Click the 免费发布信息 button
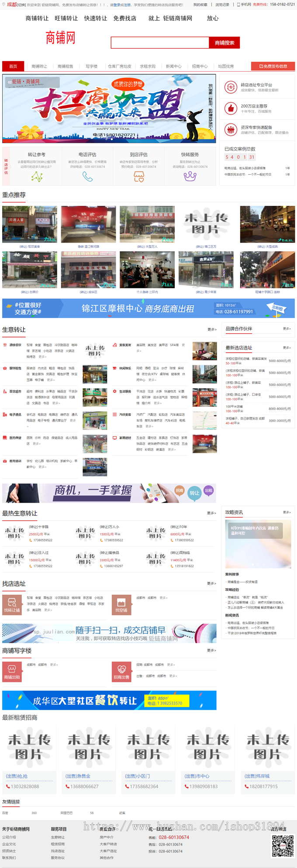This screenshot has width=297, height=868. [273, 66]
